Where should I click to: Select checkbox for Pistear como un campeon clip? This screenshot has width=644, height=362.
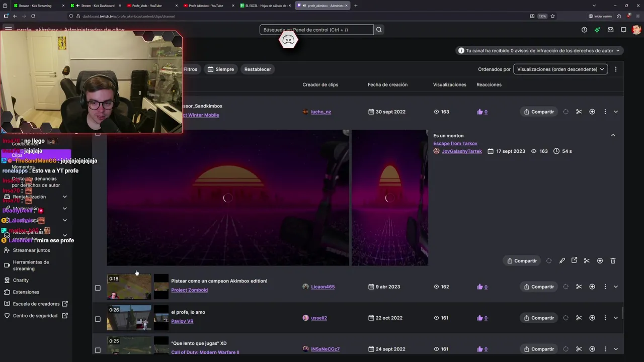tap(98, 288)
